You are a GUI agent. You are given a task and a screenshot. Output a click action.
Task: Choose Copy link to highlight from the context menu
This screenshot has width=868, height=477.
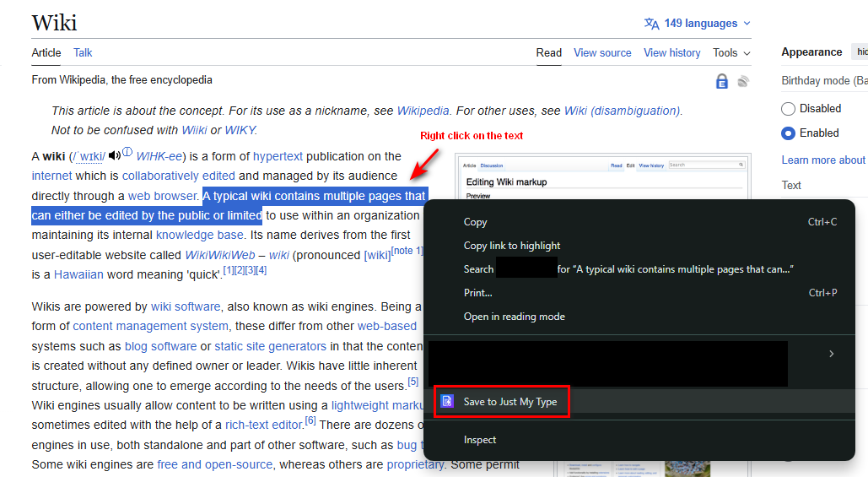511,246
